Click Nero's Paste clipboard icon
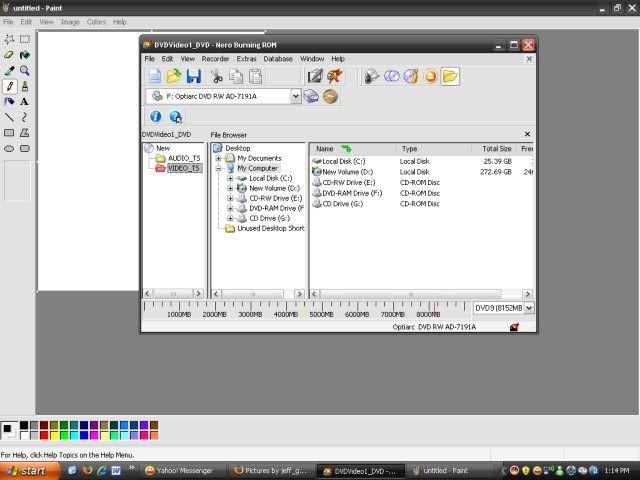 256,76
